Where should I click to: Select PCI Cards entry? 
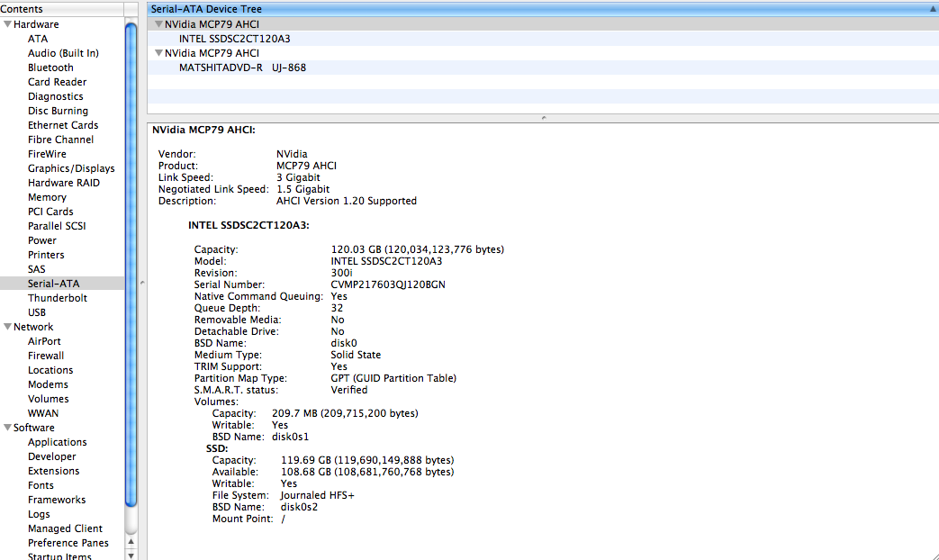pyautogui.click(x=50, y=212)
